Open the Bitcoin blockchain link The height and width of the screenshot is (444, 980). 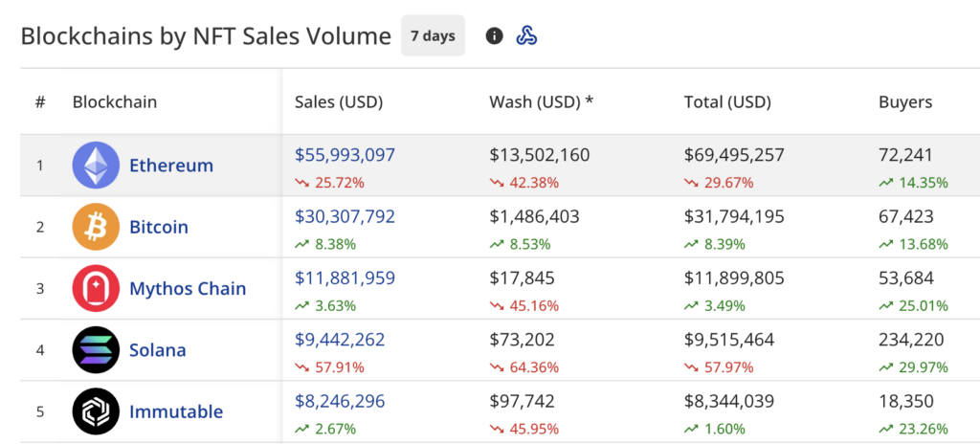tap(159, 227)
